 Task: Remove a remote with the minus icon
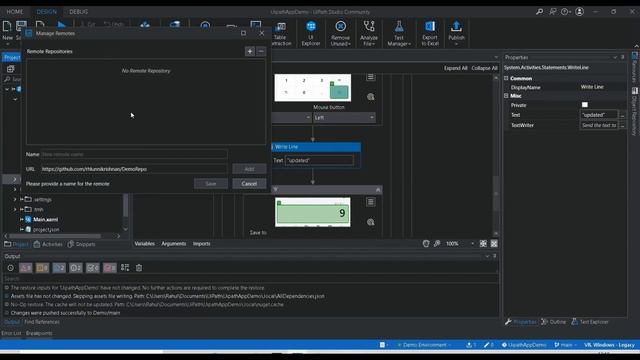(x=261, y=51)
